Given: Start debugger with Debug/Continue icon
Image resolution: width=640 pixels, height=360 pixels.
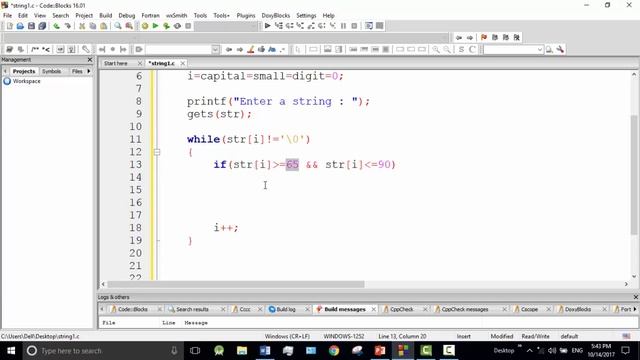Looking at the screenshot, I should coord(267,26).
